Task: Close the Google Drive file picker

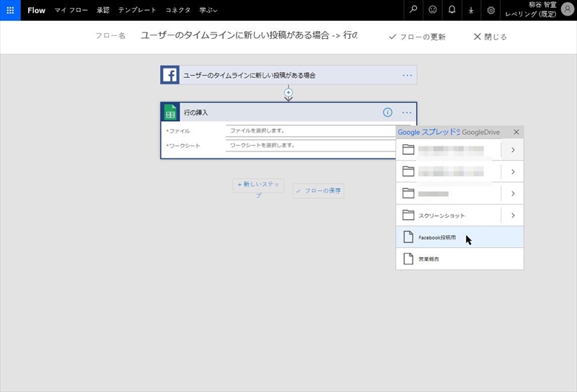Action: pyautogui.click(x=516, y=132)
